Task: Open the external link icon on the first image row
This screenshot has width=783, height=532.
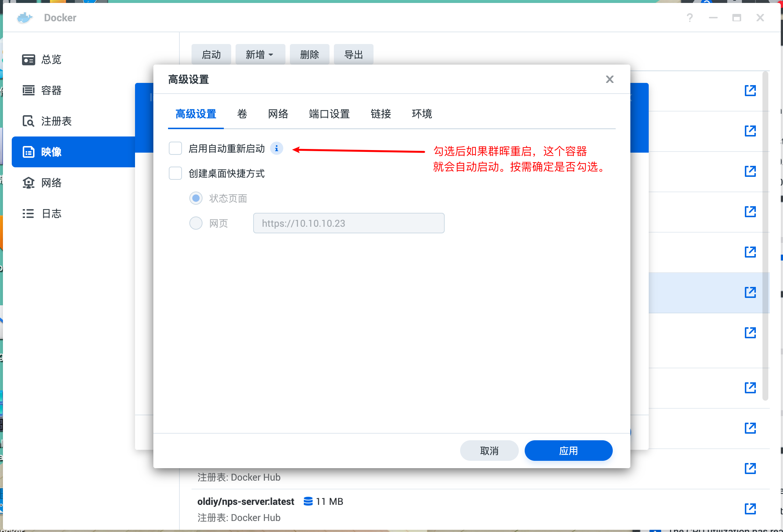Action: pyautogui.click(x=750, y=90)
